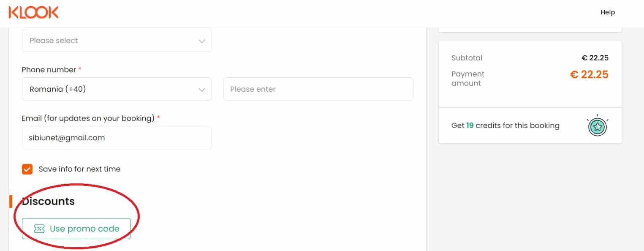The height and width of the screenshot is (251, 644).
Task: Click the Use promo code button
Action: point(76,229)
